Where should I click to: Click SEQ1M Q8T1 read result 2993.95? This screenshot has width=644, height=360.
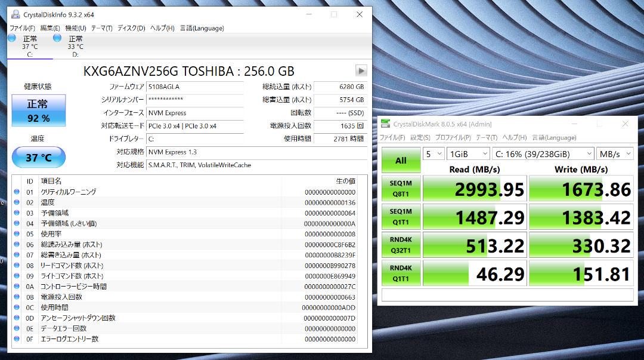tap(475, 189)
